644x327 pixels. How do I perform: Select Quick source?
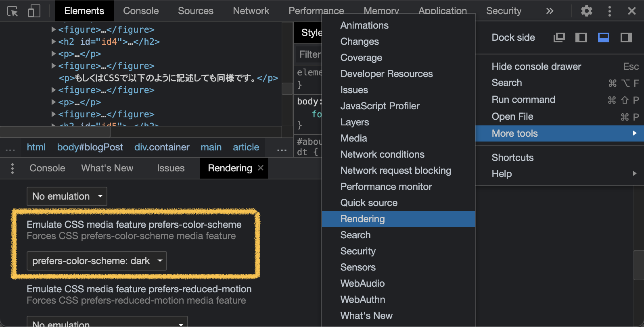(x=399, y=203)
